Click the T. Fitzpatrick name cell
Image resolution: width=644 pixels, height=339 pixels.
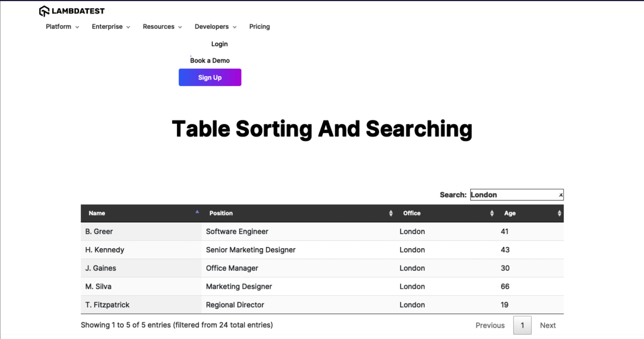[x=107, y=305]
